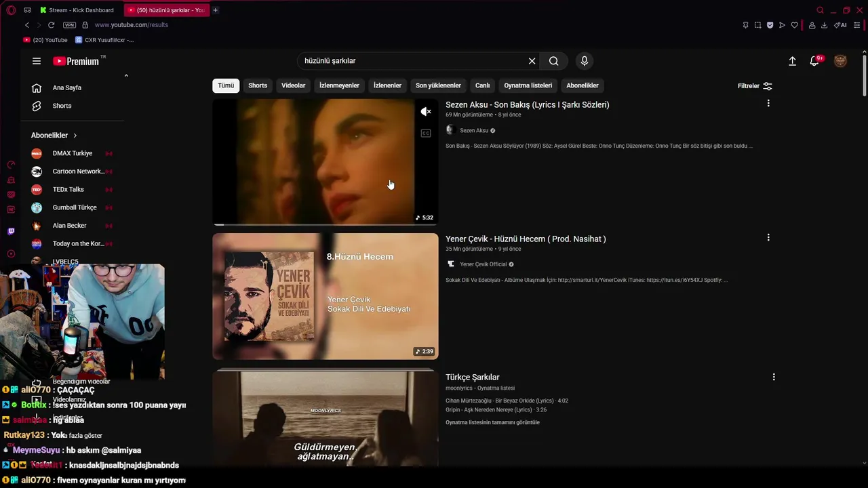Click the page vertical scrollbar
868x488 pixels.
coord(864,75)
